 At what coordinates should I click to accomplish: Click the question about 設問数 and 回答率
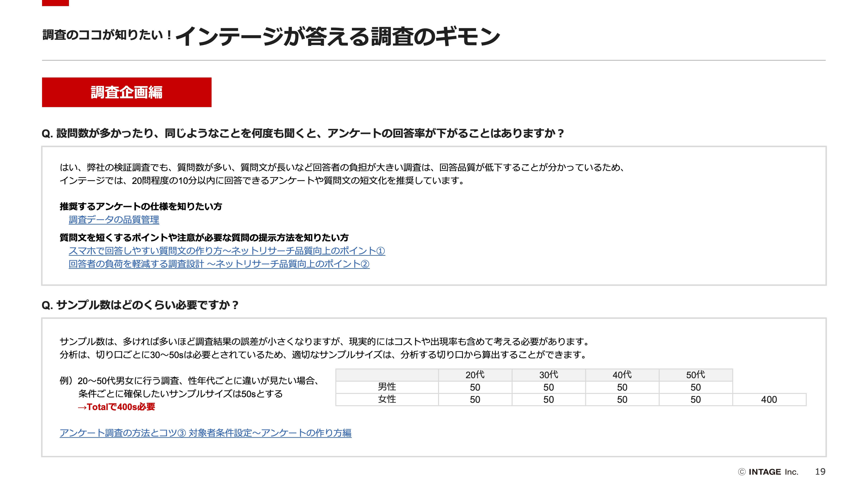pyautogui.click(x=302, y=133)
